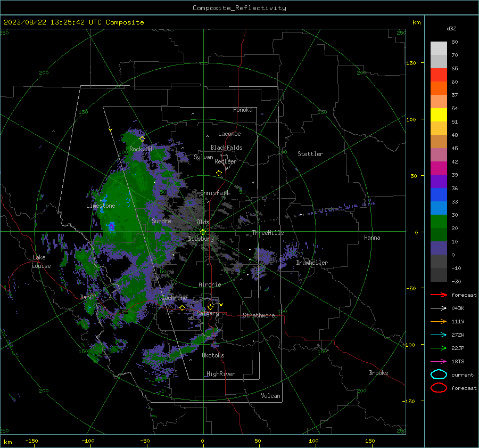This screenshot has height=448, width=479.
Task: Click the Blackfalds label
Action: tap(226, 148)
